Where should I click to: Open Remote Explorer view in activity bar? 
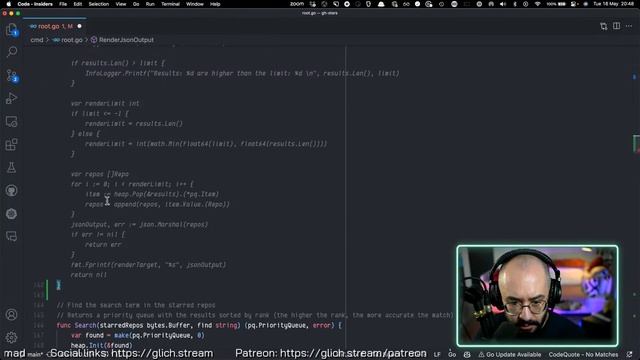pyautogui.click(x=11, y=122)
